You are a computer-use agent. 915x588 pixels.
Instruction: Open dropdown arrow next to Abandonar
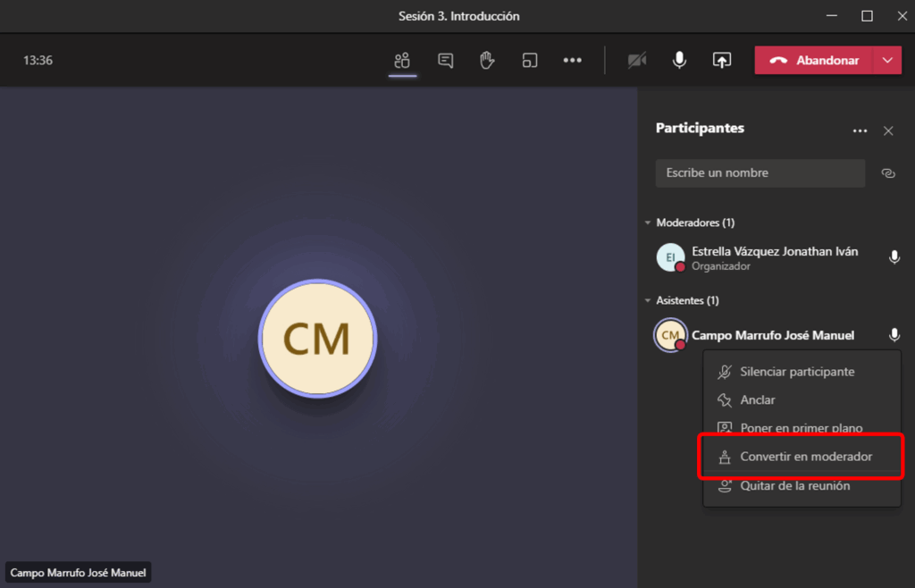(886, 61)
